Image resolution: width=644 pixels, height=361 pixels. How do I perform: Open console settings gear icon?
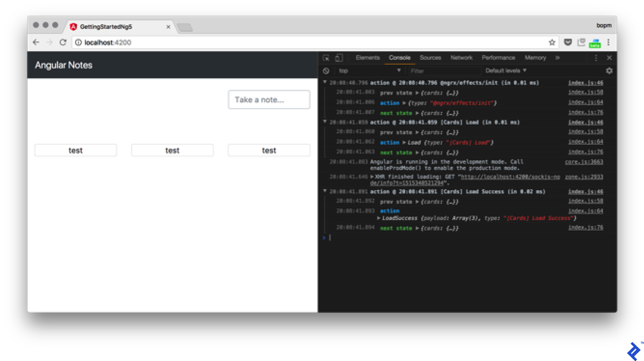pos(609,71)
